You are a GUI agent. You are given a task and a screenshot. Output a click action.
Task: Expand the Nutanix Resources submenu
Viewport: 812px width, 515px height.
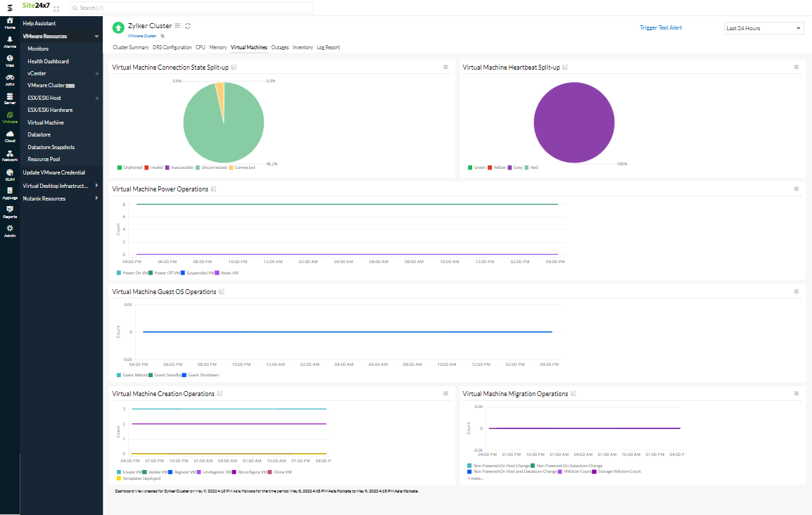(x=97, y=198)
